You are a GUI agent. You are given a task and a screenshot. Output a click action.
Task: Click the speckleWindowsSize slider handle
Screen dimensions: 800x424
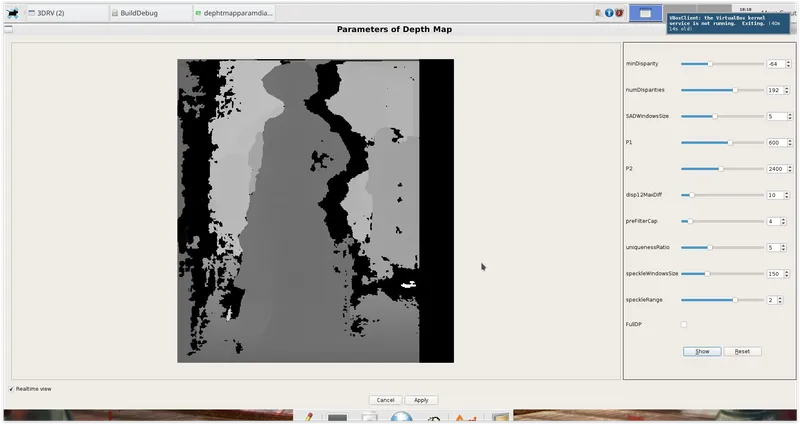[x=707, y=274]
